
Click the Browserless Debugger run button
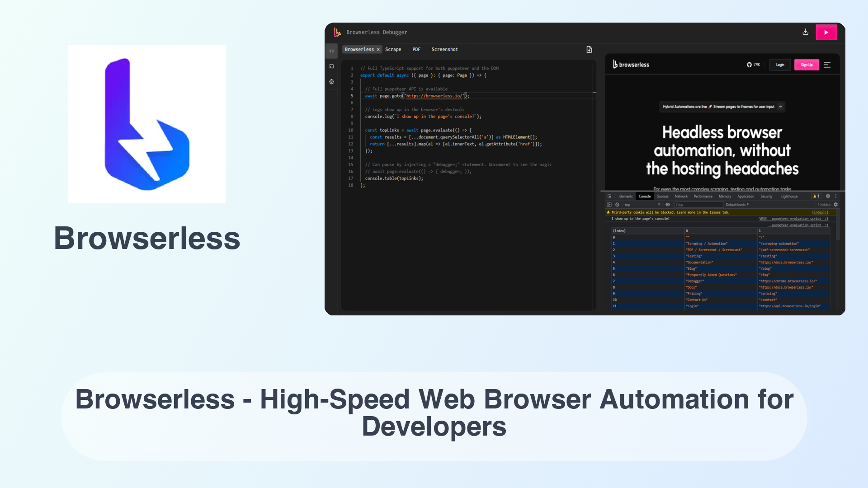point(826,32)
